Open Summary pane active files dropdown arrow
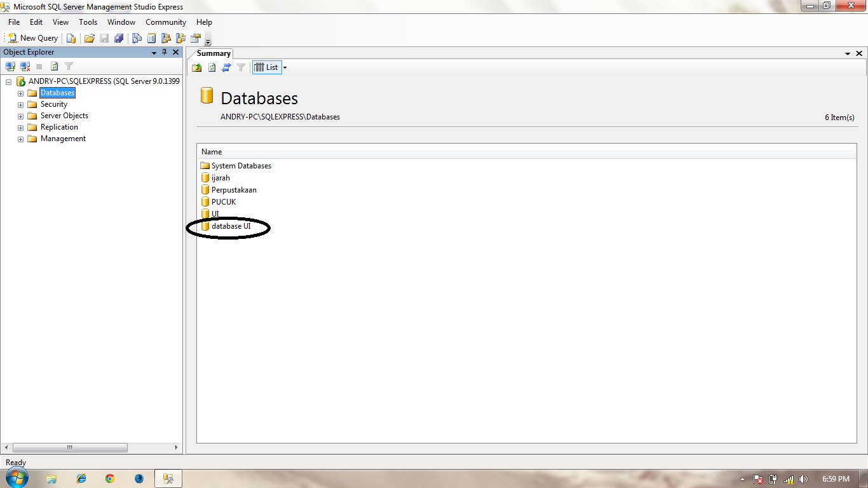Screen dimensions: 868x488 tap(848, 54)
